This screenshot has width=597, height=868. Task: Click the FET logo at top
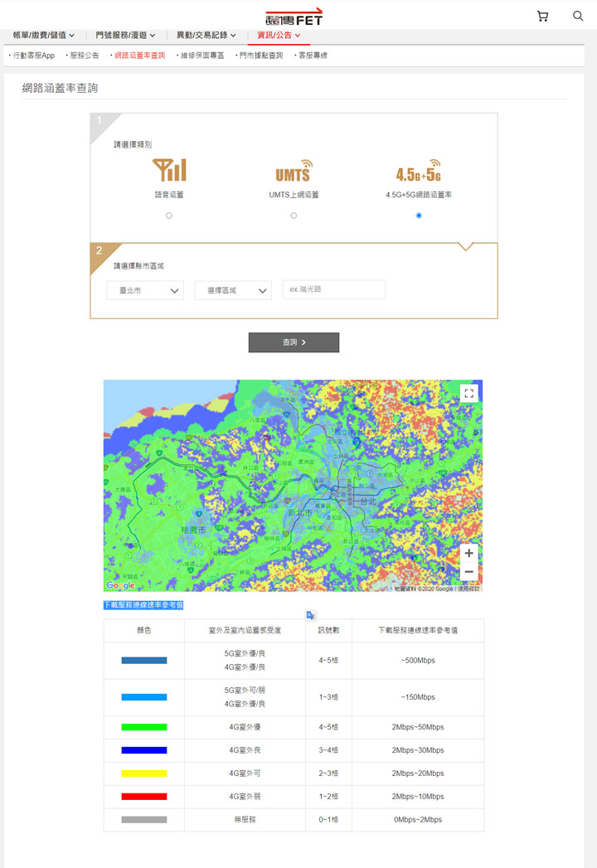click(x=294, y=16)
